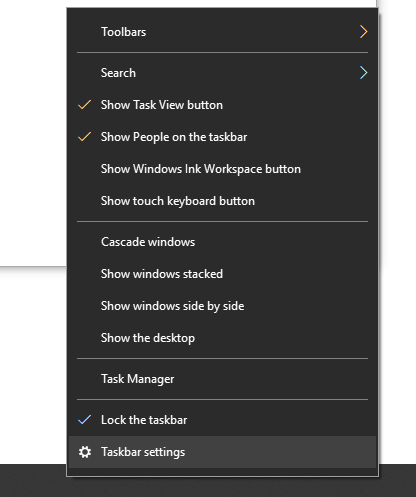Choose Show the desktop
Image resolution: width=416 pixels, height=497 pixels.
click(x=222, y=338)
